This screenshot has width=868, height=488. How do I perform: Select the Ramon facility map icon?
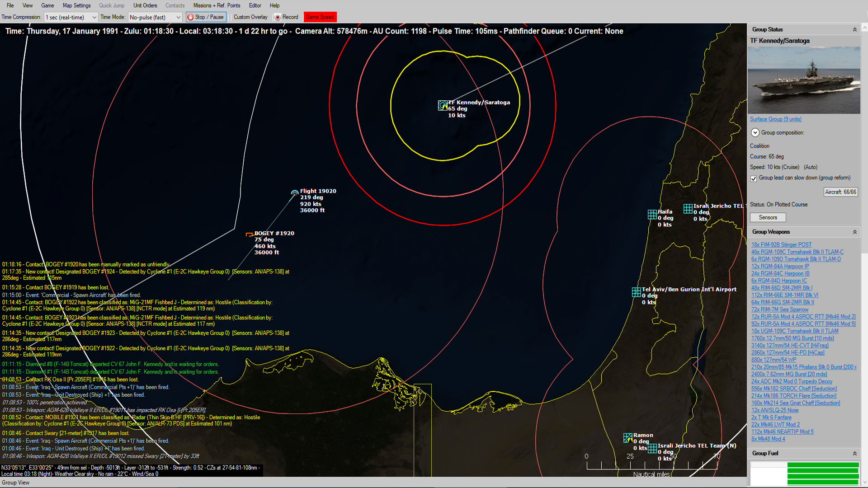(x=628, y=437)
